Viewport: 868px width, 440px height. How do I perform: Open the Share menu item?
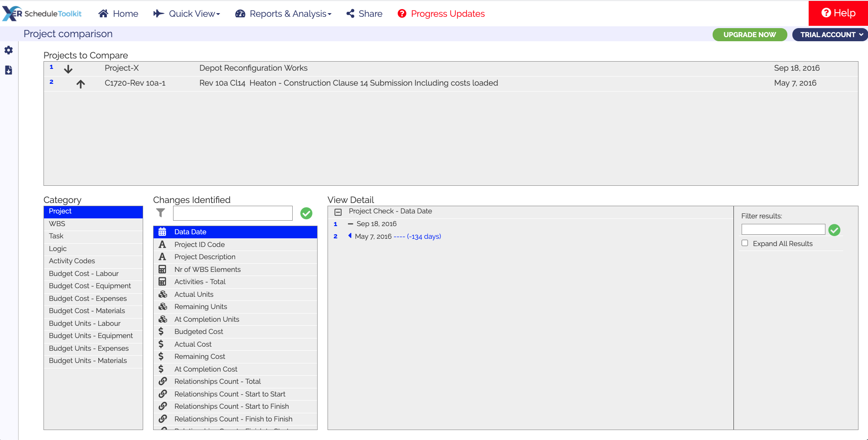[364, 14]
